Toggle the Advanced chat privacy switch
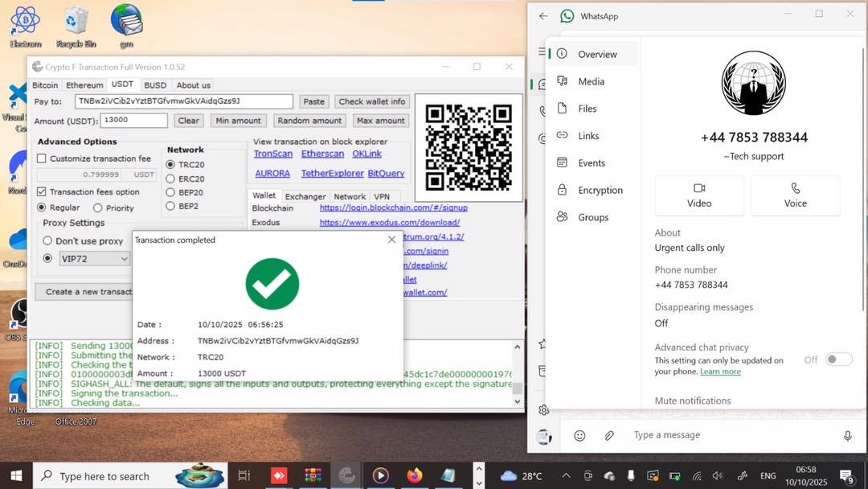The height and width of the screenshot is (489, 868). [x=838, y=360]
